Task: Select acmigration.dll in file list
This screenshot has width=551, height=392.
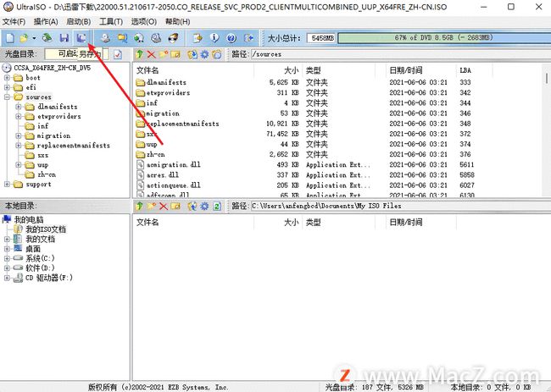Action: (173, 164)
